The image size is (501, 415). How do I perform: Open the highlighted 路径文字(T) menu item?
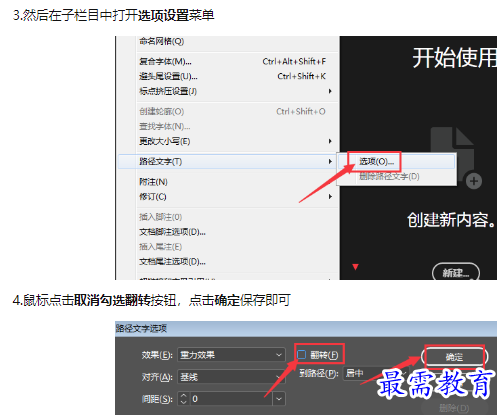227,161
